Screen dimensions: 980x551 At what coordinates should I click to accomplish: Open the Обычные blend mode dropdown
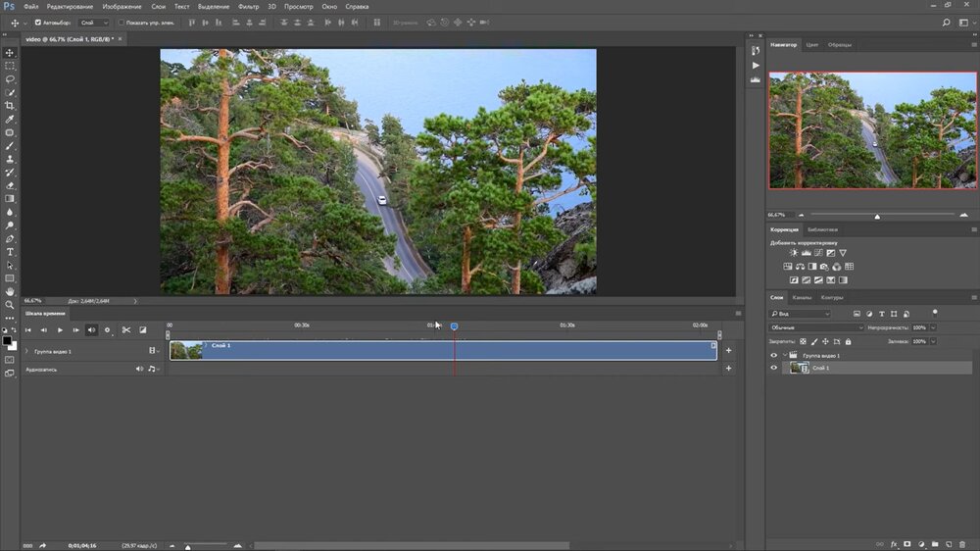(816, 327)
